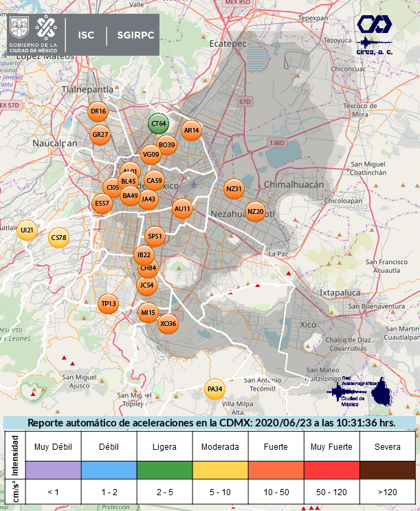Click the green CT64 station marker
Viewport: 420px width, 511px height.
[x=158, y=124]
